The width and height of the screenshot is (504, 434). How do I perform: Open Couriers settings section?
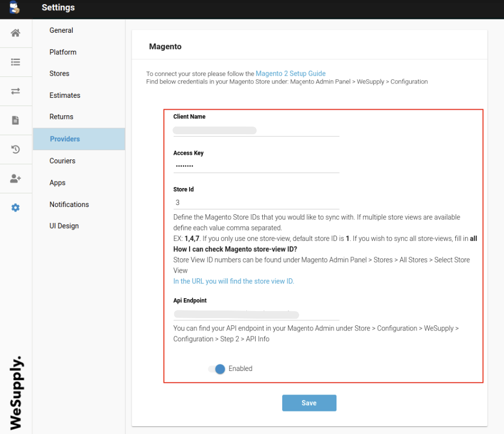coord(62,161)
